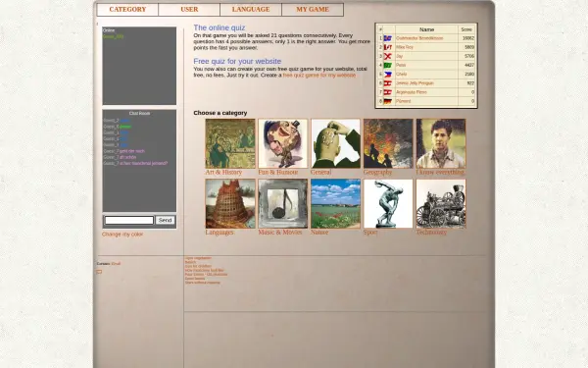The image size is (588, 368).
Task: Click the red cross flag in scoreboard row 3
Action: click(388, 56)
